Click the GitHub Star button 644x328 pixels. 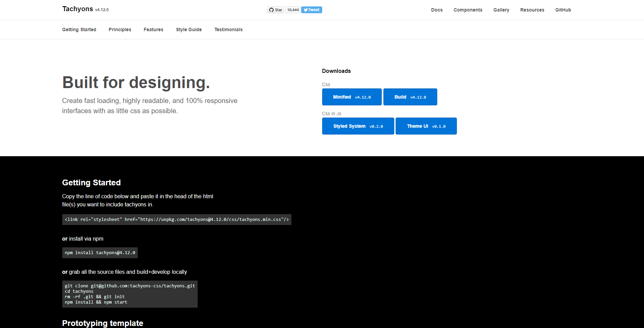[275, 10]
